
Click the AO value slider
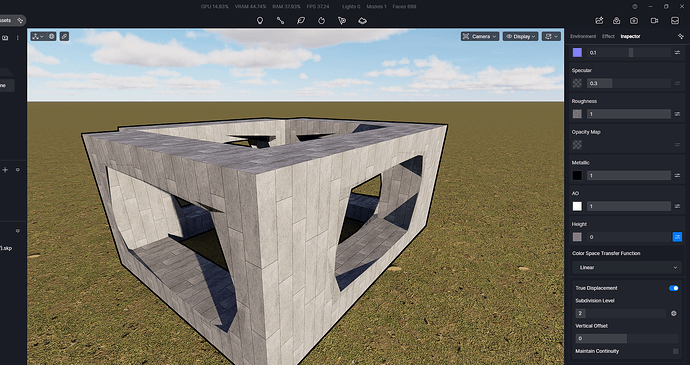628,206
